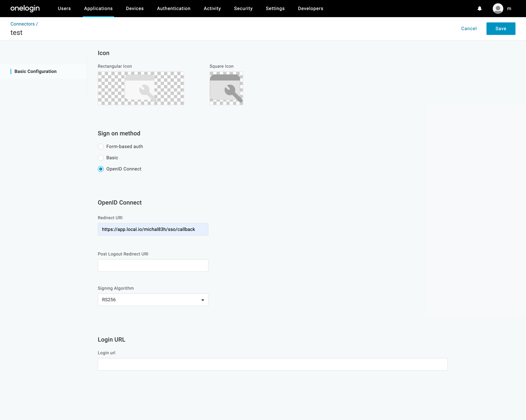Image resolution: width=526 pixels, height=420 pixels.
Task: Open the Users menu
Action: pyautogui.click(x=64, y=9)
